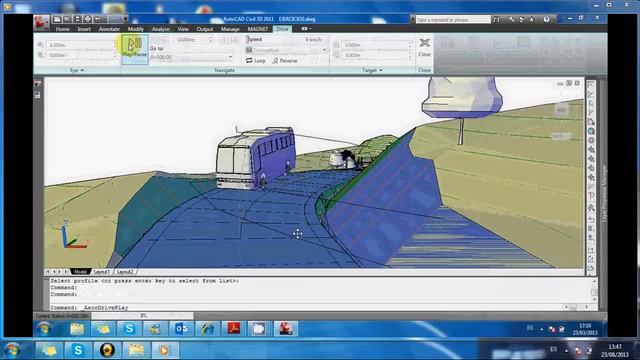Click the Speed value field showing km/h
Image resolution: width=640 pixels, height=360 pixels.
tap(313, 40)
